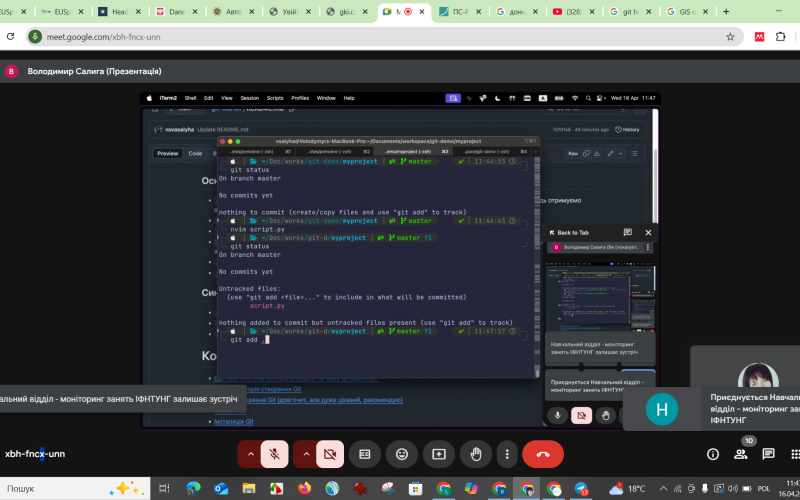Open the chat with everyone panel
Viewport: 800px width, 500px height.
(768, 454)
